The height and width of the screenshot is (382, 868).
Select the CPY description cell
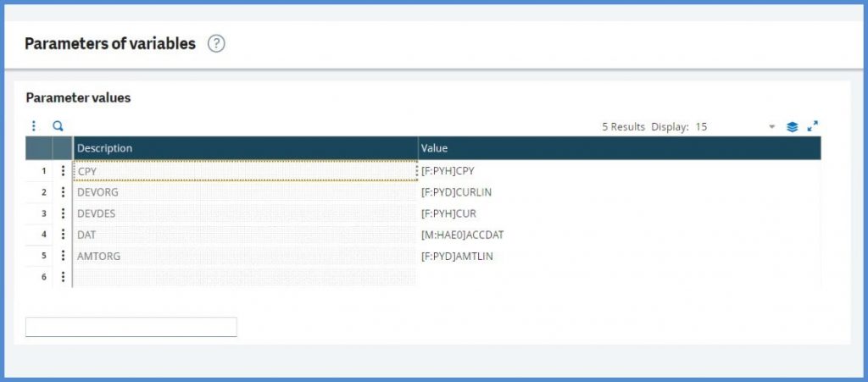pyautogui.click(x=245, y=171)
